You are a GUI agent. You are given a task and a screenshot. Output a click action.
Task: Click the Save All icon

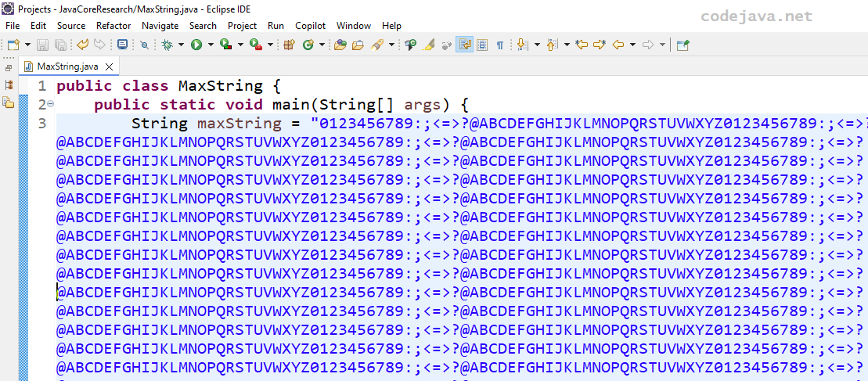point(60,45)
